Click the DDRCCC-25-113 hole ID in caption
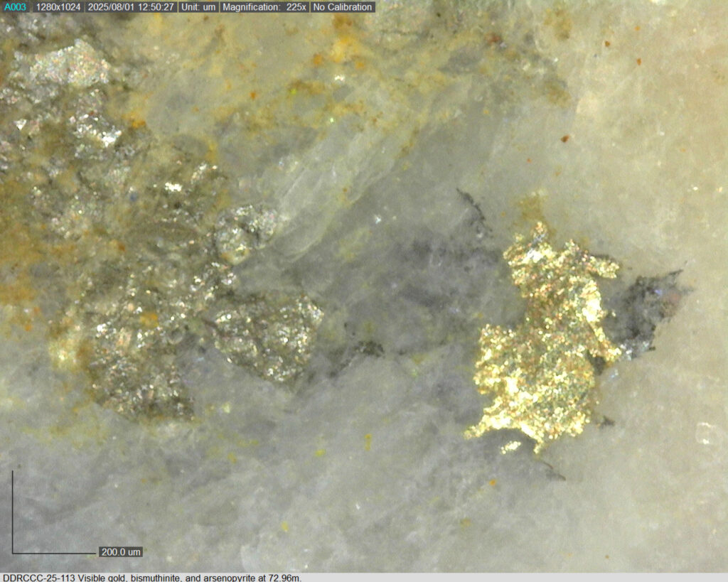This screenshot has height=582, width=728. point(38,577)
